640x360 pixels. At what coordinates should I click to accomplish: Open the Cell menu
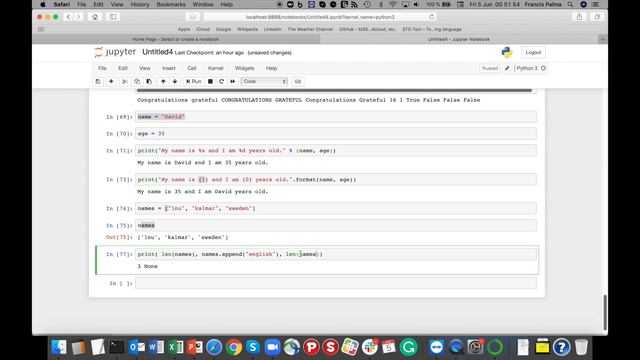tap(192, 68)
